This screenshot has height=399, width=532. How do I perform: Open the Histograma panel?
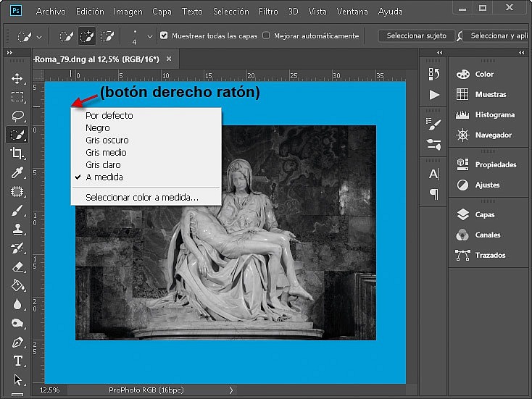coord(484,114)
